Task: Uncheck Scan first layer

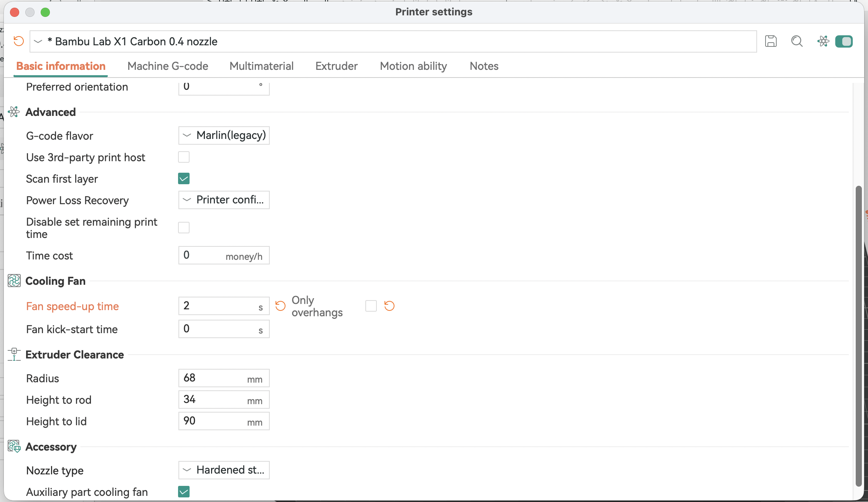Action: click(x=184, y=178)
